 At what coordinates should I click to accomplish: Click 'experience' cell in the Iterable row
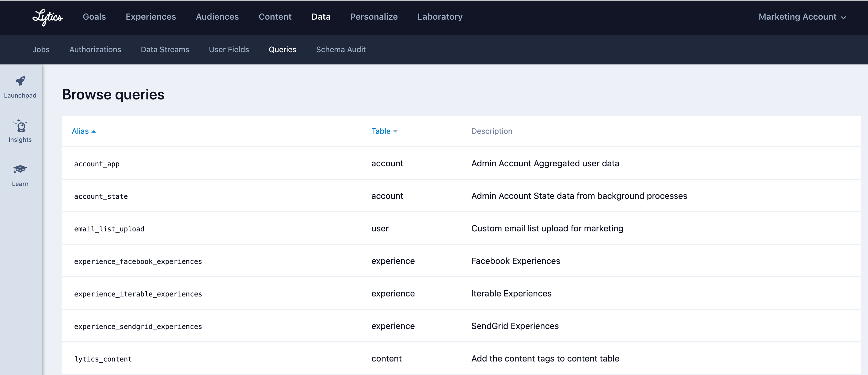(x=393, y=293)
